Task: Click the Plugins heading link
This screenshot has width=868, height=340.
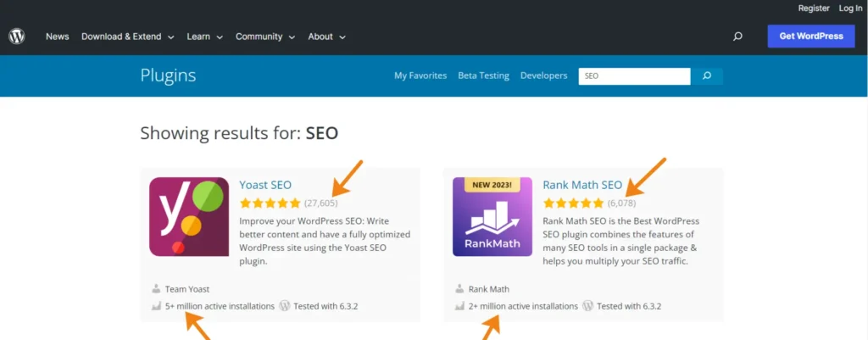Action: [x=168, y=75]
